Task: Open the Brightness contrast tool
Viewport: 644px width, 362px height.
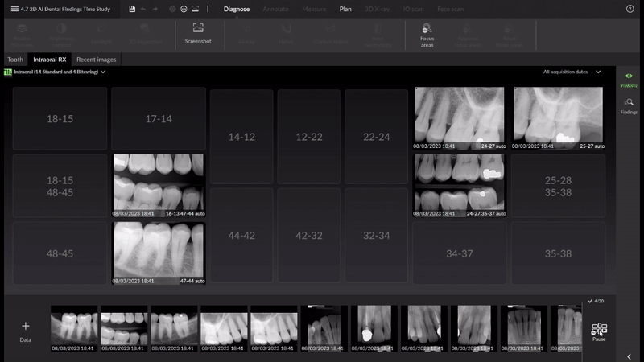Action: coord(62,35)
